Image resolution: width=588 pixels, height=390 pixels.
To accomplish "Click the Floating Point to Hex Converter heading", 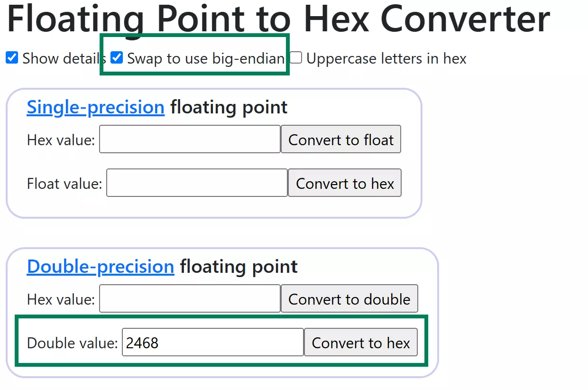I will pos(278,19).
